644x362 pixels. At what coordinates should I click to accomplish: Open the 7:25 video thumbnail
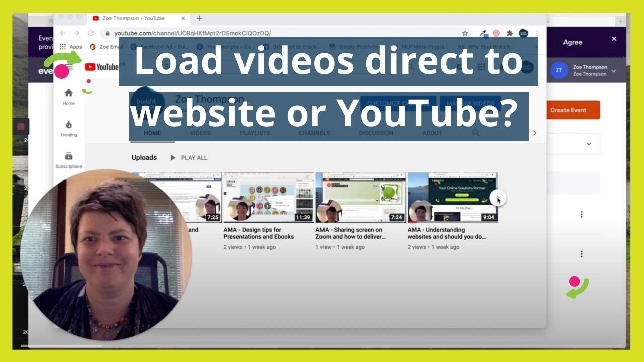click(177, 198)
